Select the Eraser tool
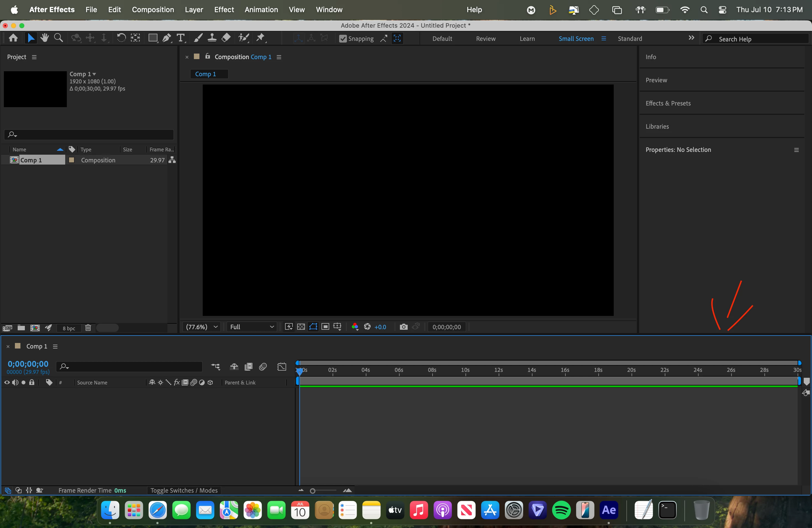 coord(226,38)
